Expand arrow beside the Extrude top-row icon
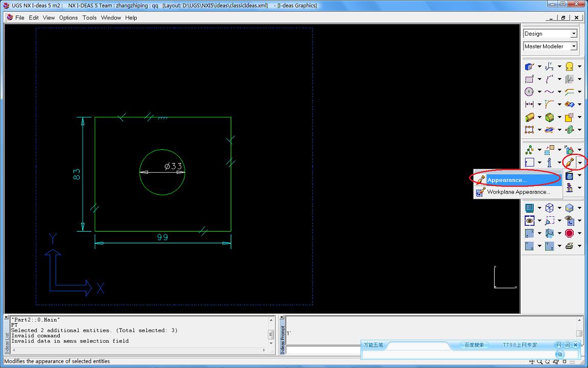Viewport: 588px width, 368px height. coord(540,66)
